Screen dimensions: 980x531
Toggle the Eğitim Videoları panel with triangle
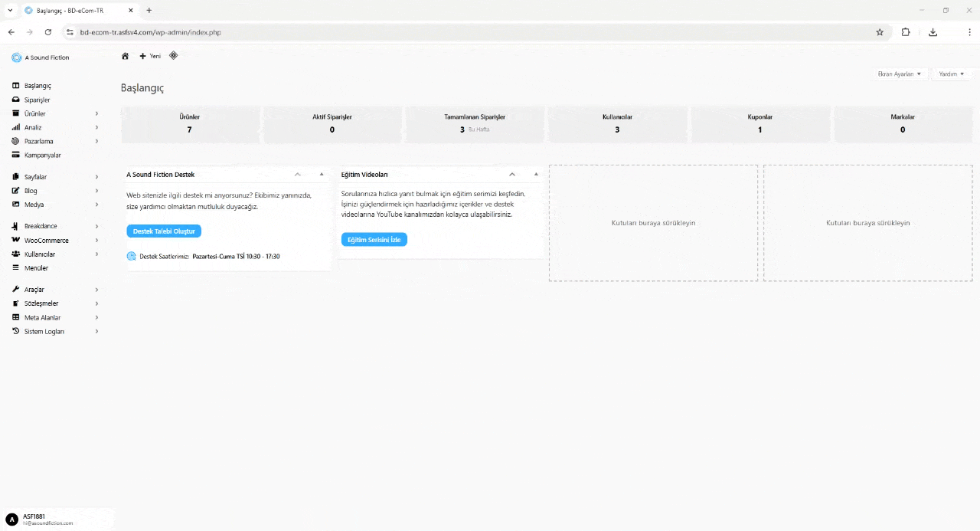536,174
